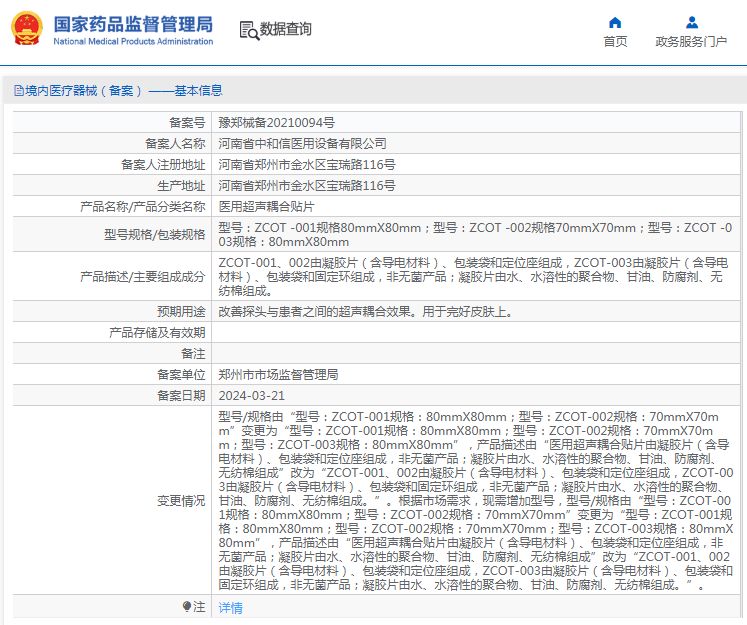747x625 pixels.
Task: Click the 变更情况 label
Action: [x=182, y=501]
